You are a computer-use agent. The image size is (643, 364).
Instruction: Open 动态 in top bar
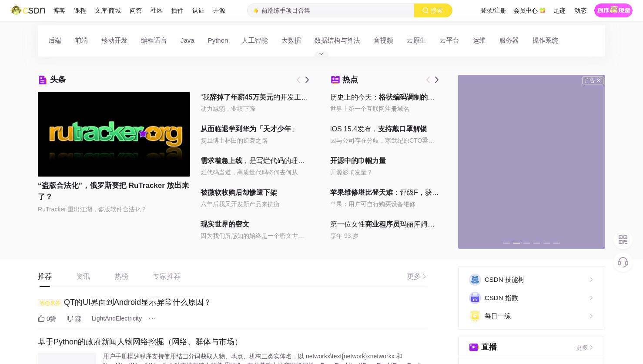pos(580,10)
